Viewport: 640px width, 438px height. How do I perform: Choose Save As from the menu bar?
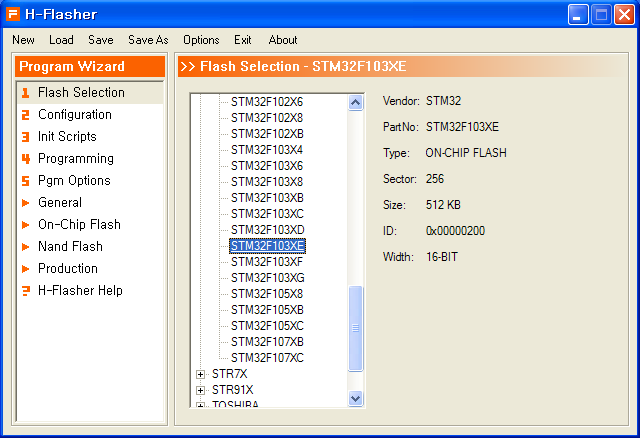point(148,40)
